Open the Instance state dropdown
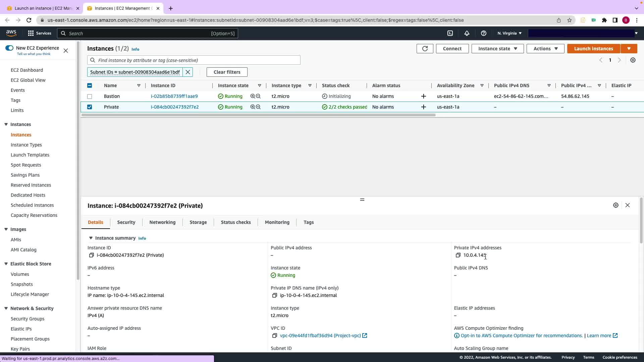This screenshot has width=644, height=362. coord(497,49)
